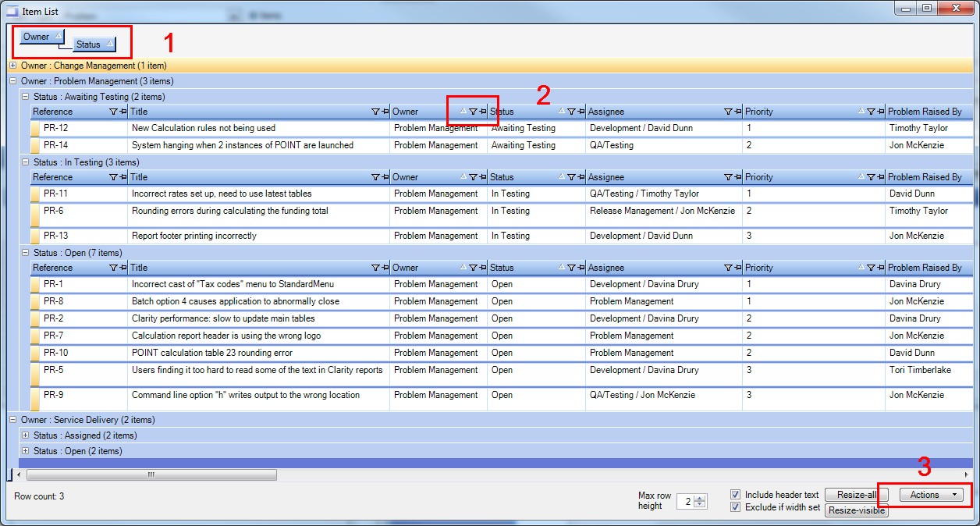Collapse the Status : Open (7 items) group
980x526 pixels.
point(25,253)
